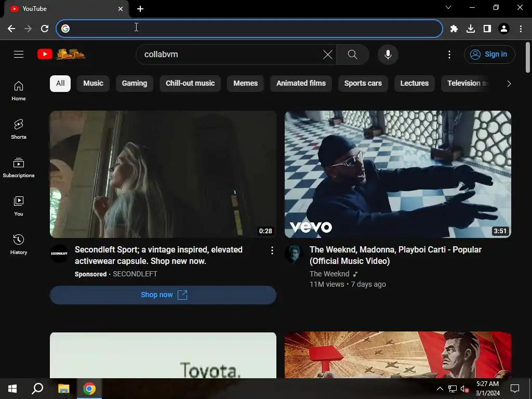This screenshot has width=532, height=399.
Task: Toggle Chrome side panel icon
Action: coord(487,29)
